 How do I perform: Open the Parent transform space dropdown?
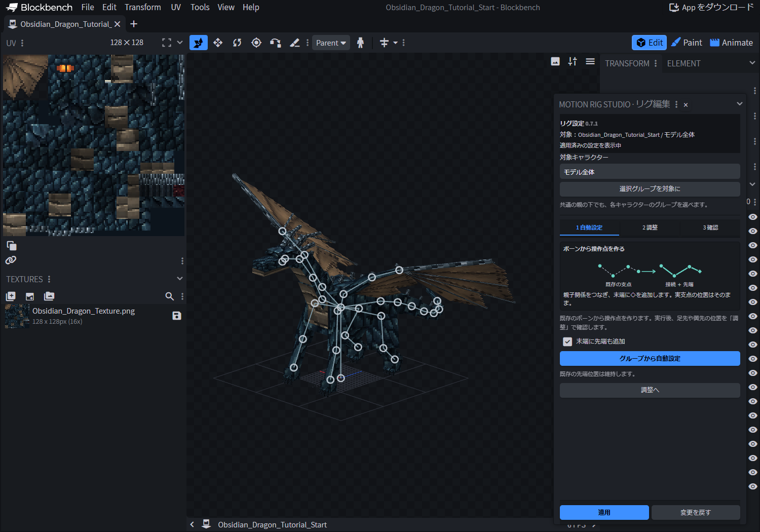331,43
